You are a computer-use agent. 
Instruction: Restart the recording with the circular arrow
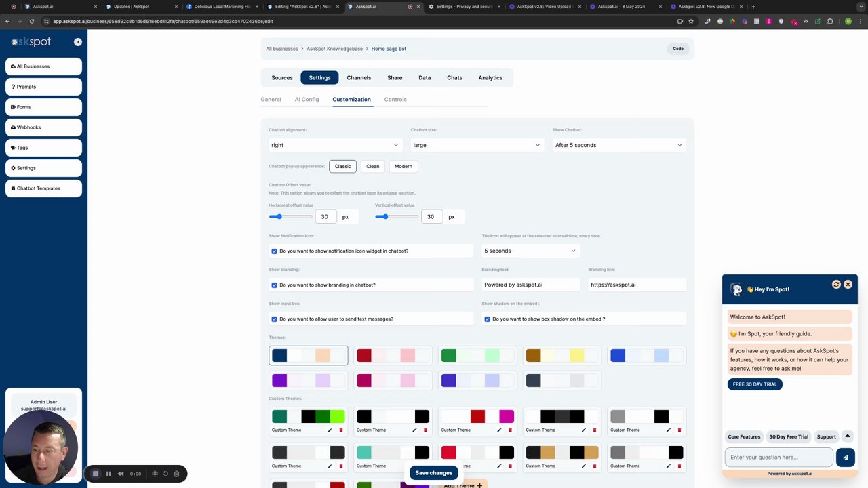click(165, 474)
